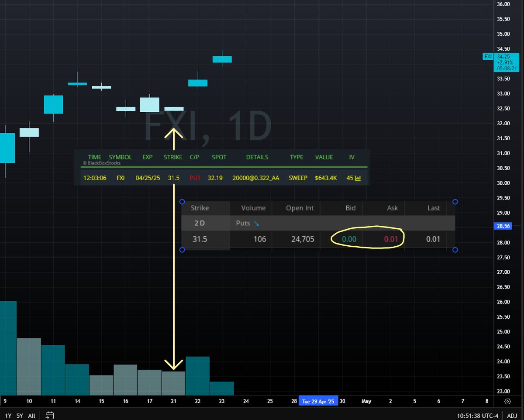This screenshot has height=420, width=524.
Task: Click the $643.4K value in flow row
Action: [x=325, y=178]
